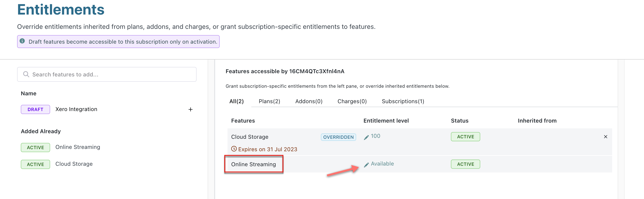Click the info icon in draft notice
The width and height of the screenshot is (644, 199).
[x=22, y=41]
